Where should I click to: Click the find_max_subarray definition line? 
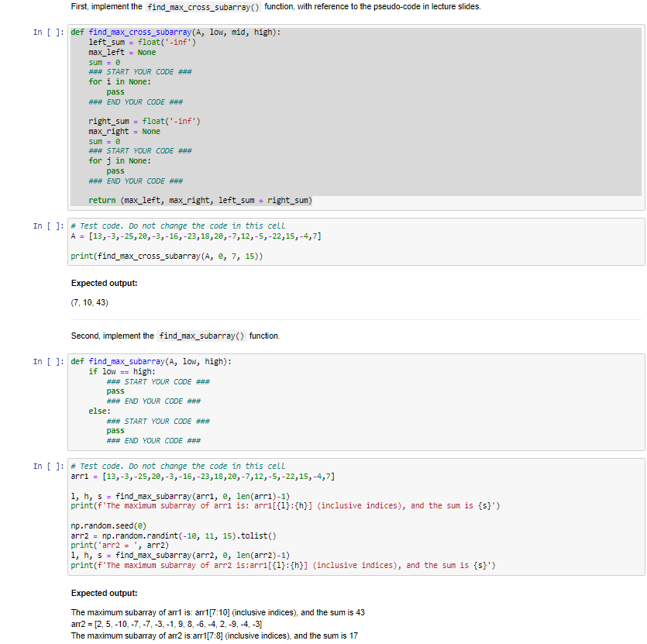pos(151,362)
